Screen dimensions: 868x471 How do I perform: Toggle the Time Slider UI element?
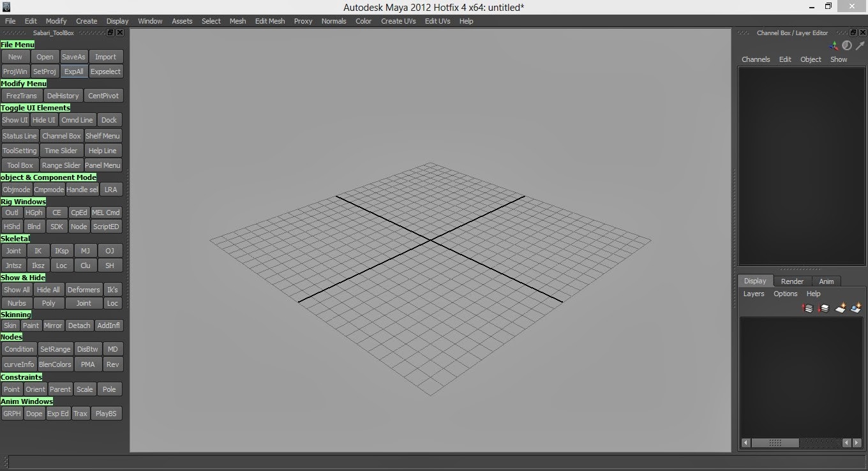point(61,151)
